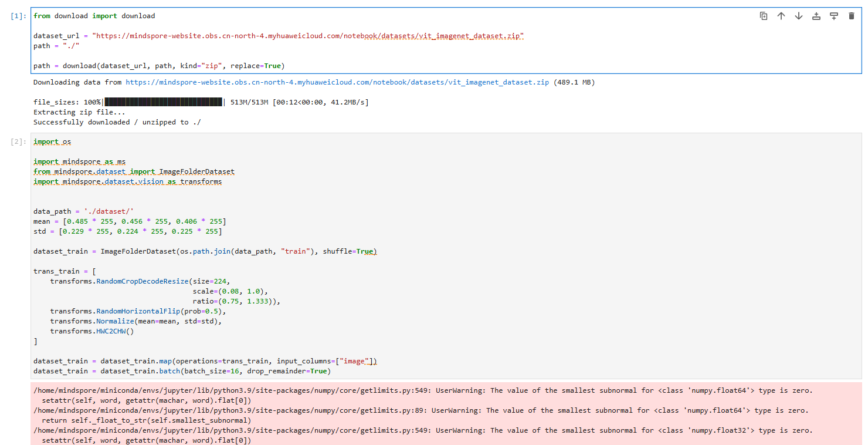Open the vit_imagenet_dataset.zip link in output

coord(337,82)
